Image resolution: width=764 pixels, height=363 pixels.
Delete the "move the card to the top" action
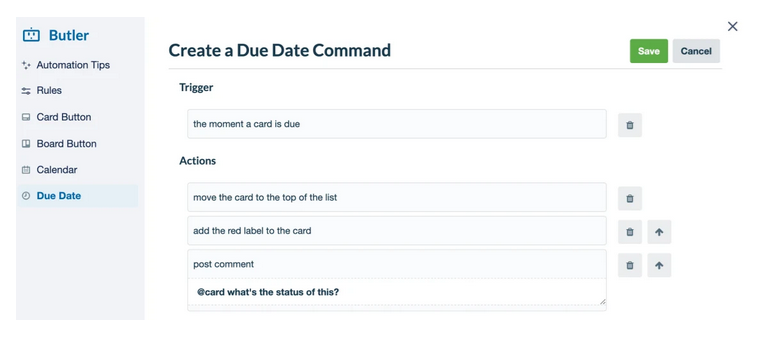point(630,198)
